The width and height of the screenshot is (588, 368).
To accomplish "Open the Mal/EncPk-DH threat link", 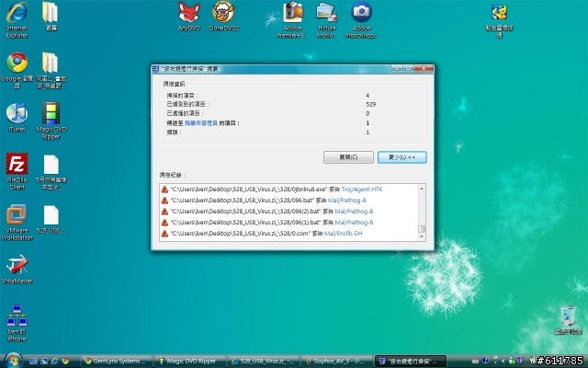I will tap(343, 234).
